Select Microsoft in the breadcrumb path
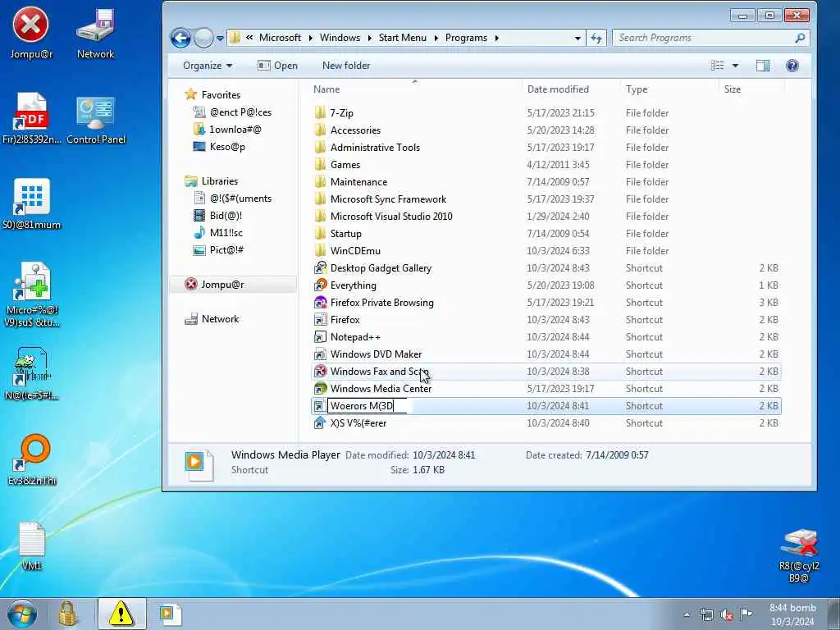Image resolution: width=840 pixels, height=630 pixels. pyautogui.click(x=281, y=38)
